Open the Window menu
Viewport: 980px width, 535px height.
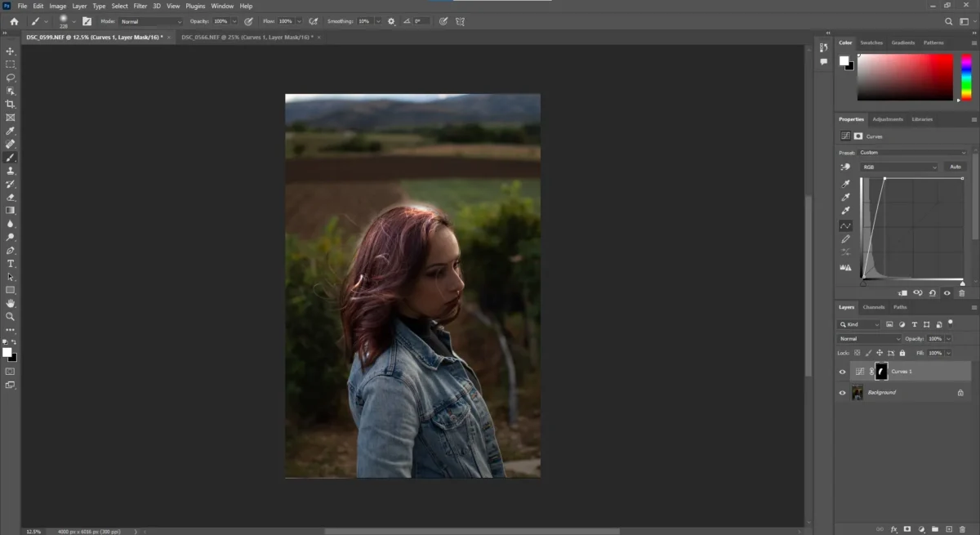point(222,6)
